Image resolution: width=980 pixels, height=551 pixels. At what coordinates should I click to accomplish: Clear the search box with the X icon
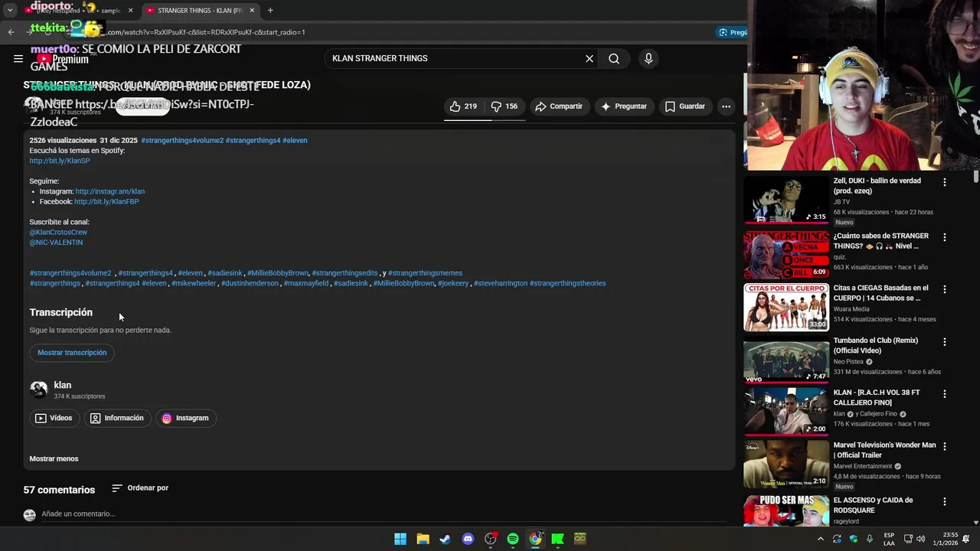click(590, 58)
